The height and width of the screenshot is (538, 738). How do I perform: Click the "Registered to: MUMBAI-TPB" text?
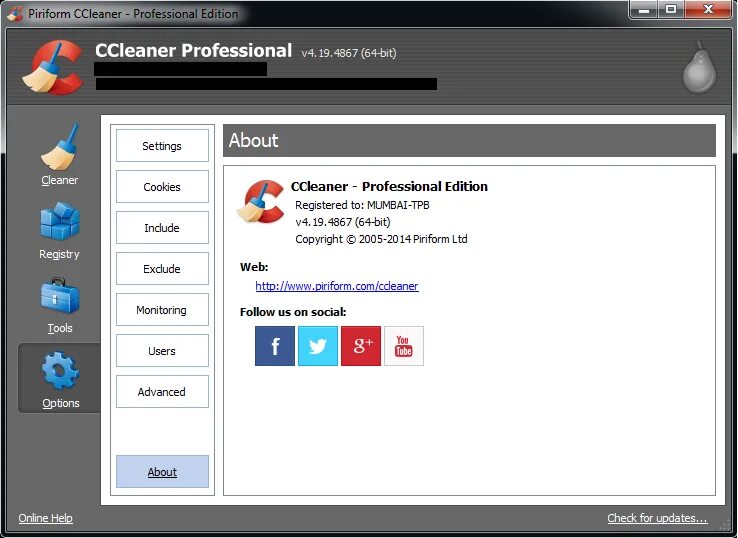362,205
